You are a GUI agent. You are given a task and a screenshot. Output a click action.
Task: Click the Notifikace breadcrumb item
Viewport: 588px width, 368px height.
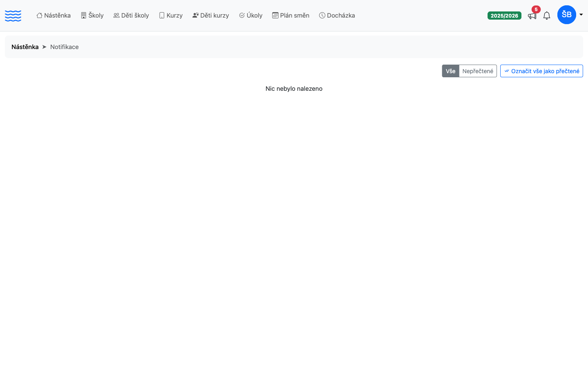click(x=65, y=47)
